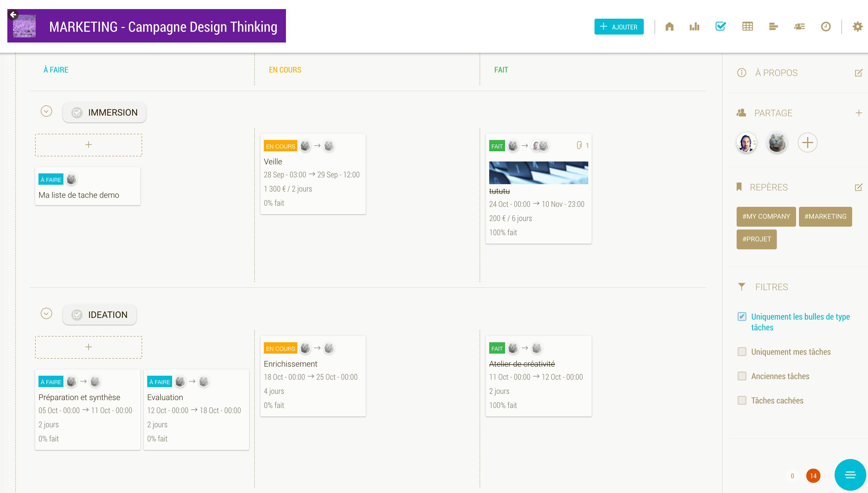Open the FILTRES panel heading

771,287
